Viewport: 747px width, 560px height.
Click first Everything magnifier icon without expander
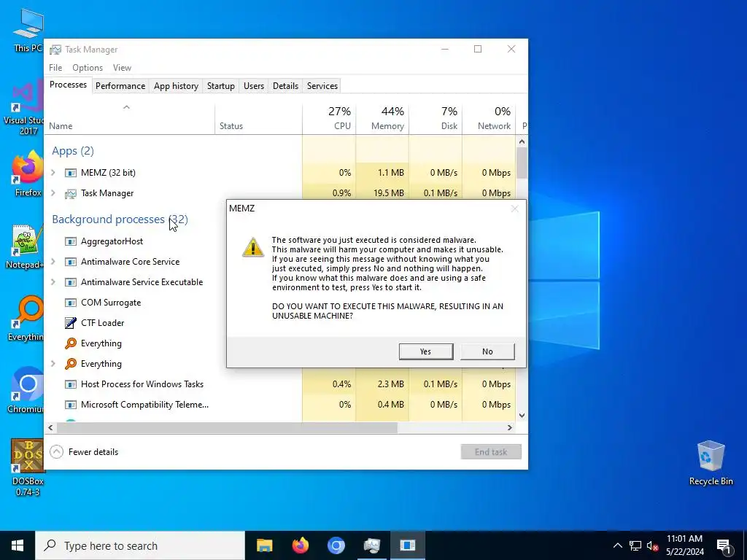(71, 343)
